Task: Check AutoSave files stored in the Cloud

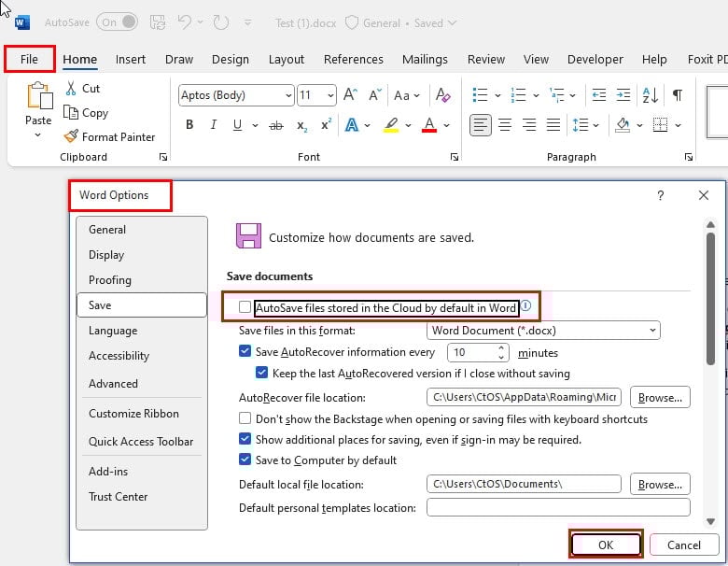Action: point(245,306)
